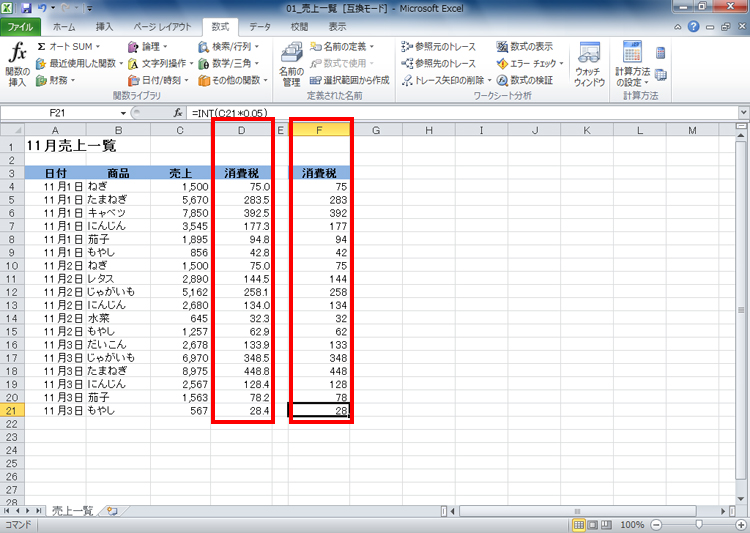
Task: Click the Undo icon in title bar
Action: [x=42, y=8]
